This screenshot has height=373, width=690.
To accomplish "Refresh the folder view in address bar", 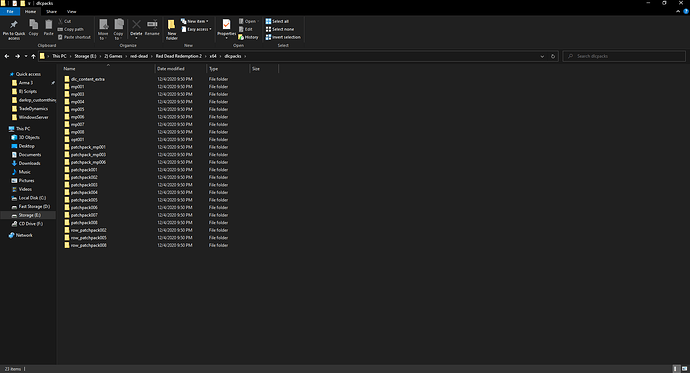I will click(x=553, y=56).
